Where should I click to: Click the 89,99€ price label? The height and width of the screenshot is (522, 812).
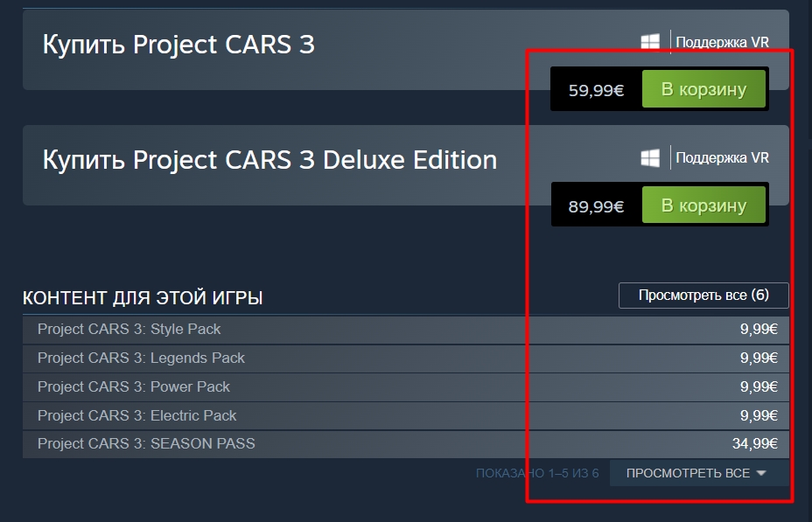(x=596, y=207)
